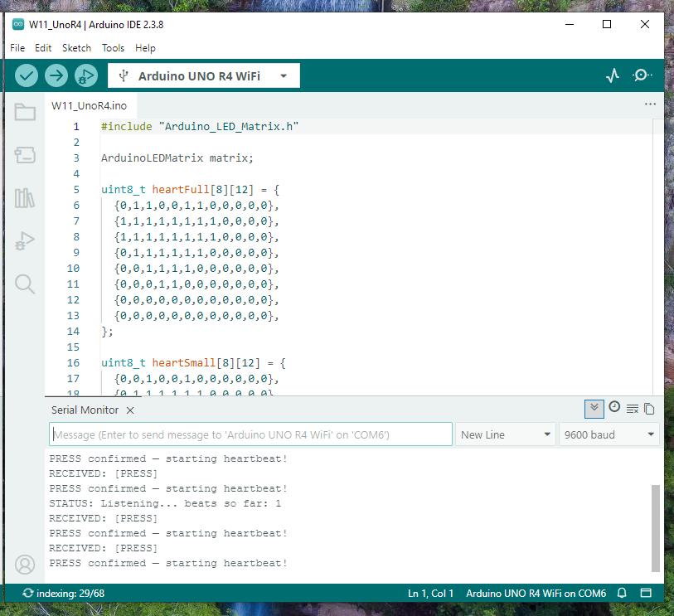674x616 pixels.
Task: Click Ln 1, Col 1 in status bar
Action: click(430, 594)
